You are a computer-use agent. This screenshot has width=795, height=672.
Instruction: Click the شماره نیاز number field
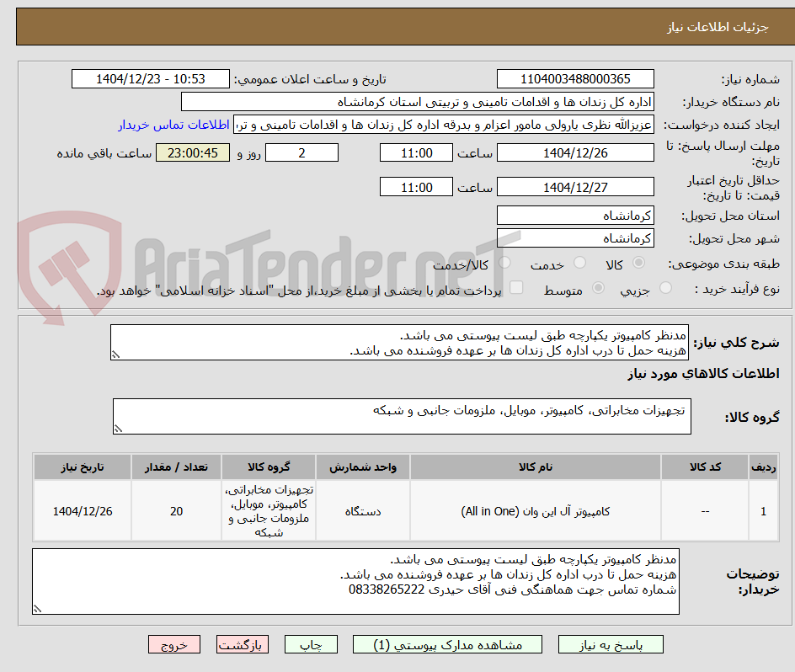point(575,79)
